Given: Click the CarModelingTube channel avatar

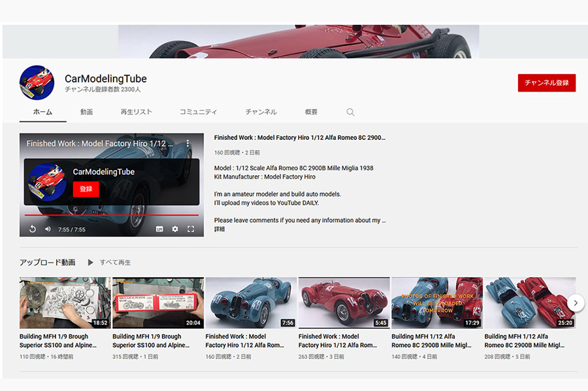Looking at the screenshot, I should click(x=37, y=82).
